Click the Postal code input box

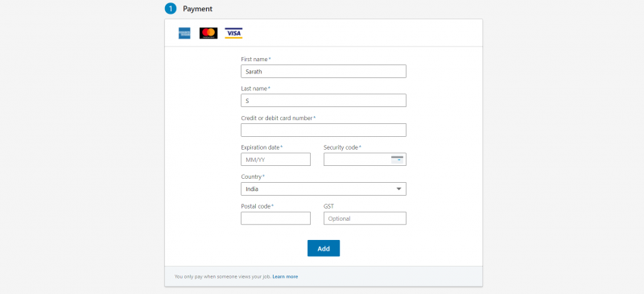(x=275, y=218)
